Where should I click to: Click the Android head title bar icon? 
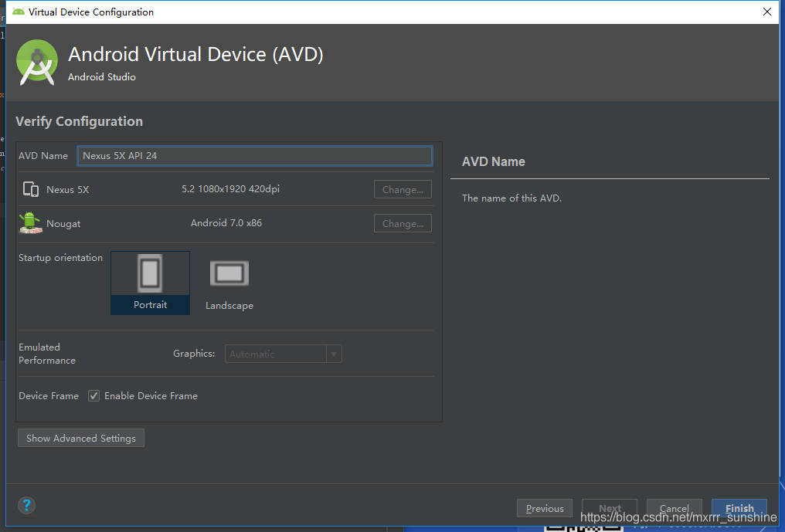(19, 12)
